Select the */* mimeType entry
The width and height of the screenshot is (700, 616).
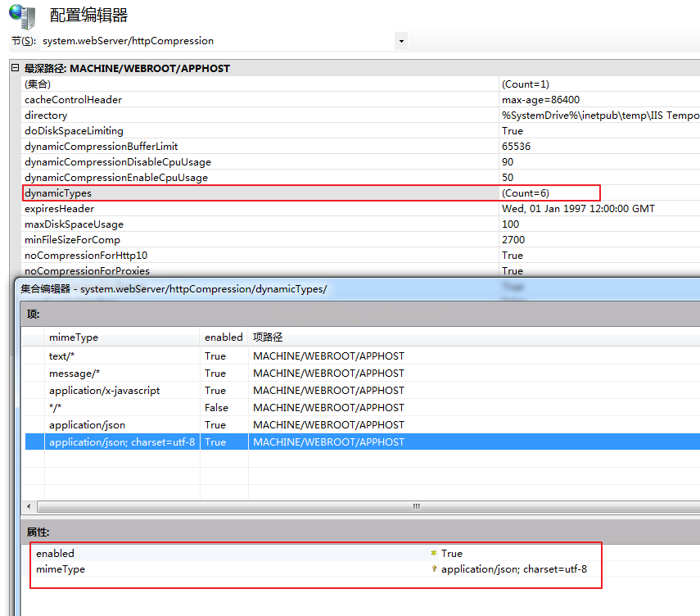55,408
